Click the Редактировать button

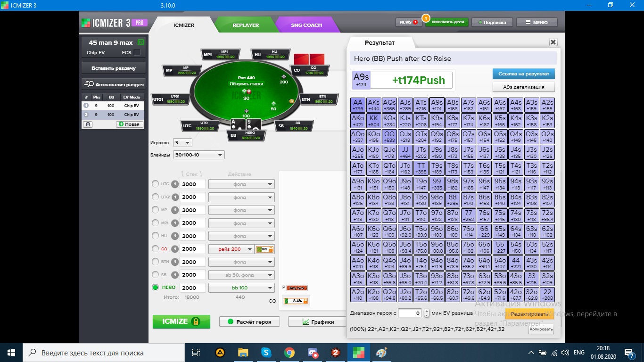pyautogui.click(x=529, y=314)
